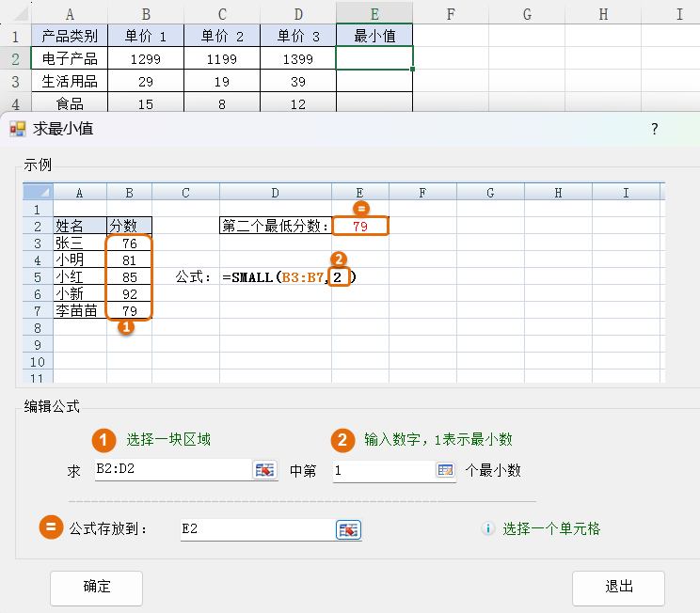Screen dimensions: 700x613
Task: Select the 电子产品 cell in column A
Action: tap(70, 58)
